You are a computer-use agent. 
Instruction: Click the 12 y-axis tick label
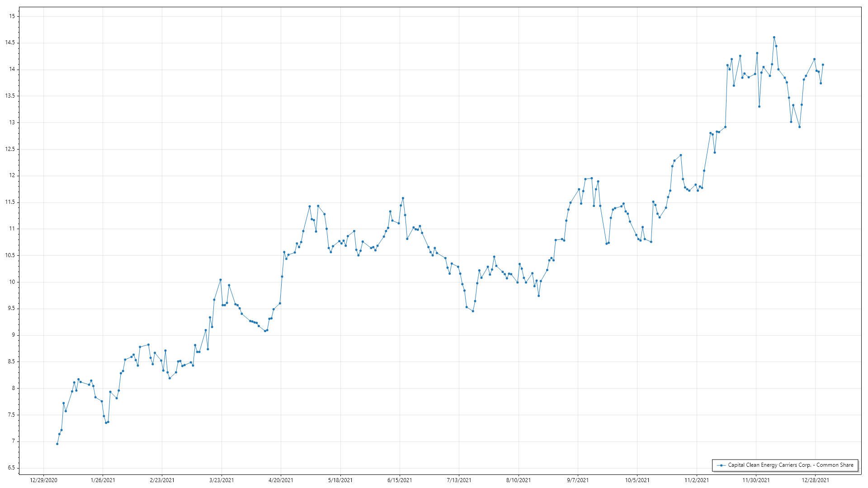point(12,176)
